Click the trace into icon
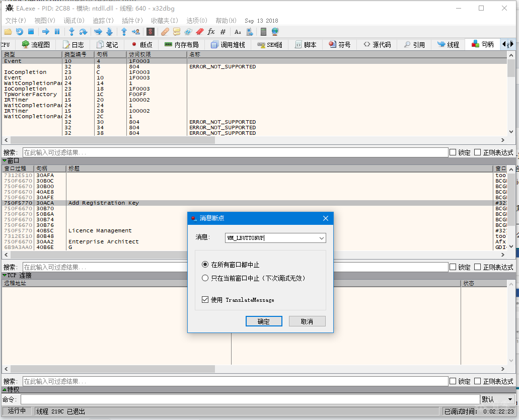Viewport: 519px width, 420px height. pyautogui.click(x=98, y=32)
